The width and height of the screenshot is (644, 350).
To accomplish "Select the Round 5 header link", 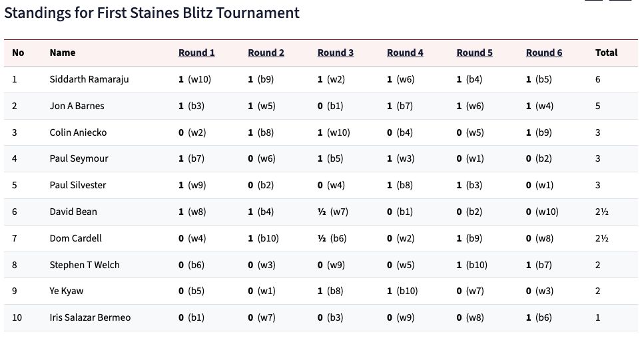I will 474,53.
